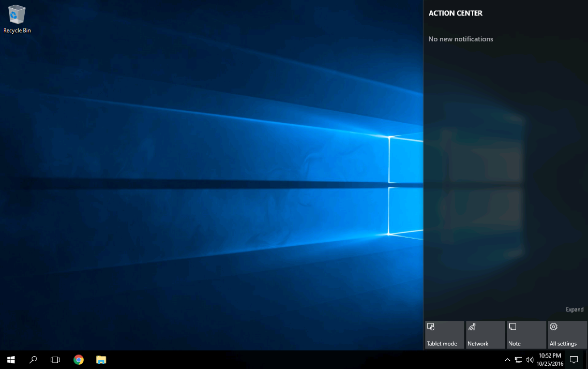This screenshot has height=369, width=588.
Task: Click the No new notifications message
Action: pos(461,39)
